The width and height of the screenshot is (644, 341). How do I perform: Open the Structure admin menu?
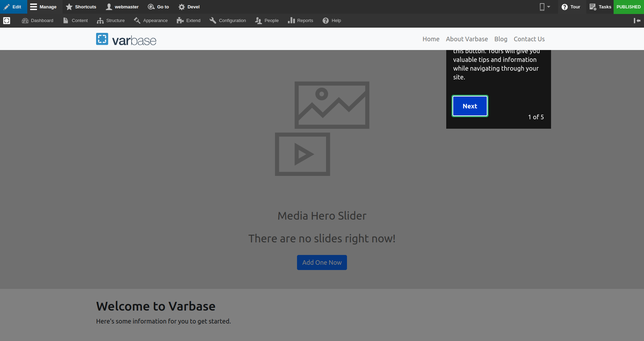click(111, 21)
